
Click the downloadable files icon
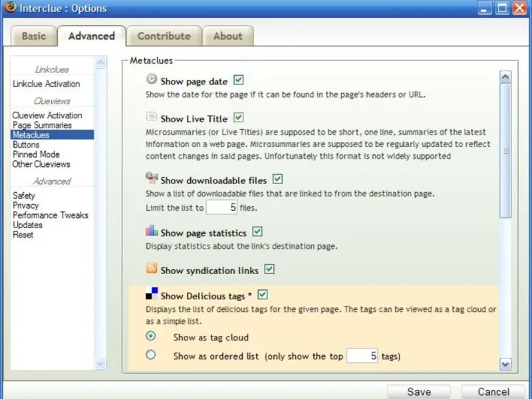click(x=152, y=178)
